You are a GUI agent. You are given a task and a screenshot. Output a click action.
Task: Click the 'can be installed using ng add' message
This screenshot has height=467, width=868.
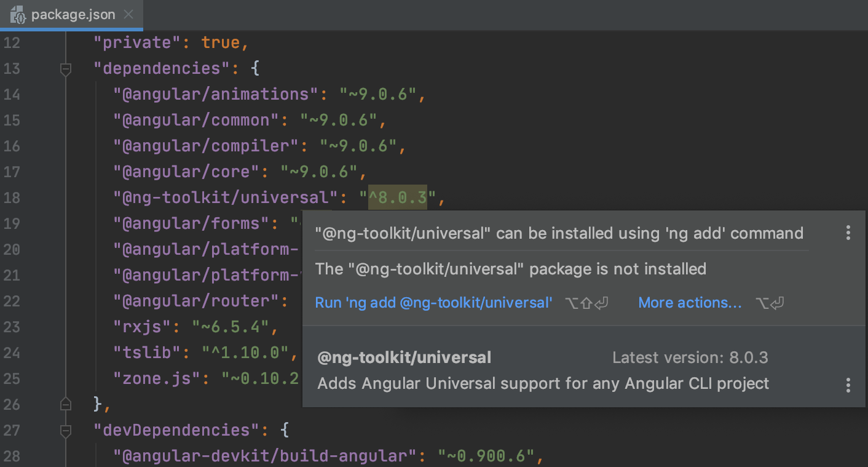tap(559, 233)
